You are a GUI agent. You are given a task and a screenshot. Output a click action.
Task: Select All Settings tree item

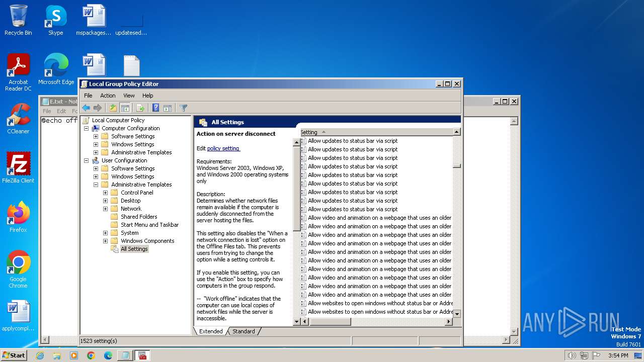coord(134,249)
